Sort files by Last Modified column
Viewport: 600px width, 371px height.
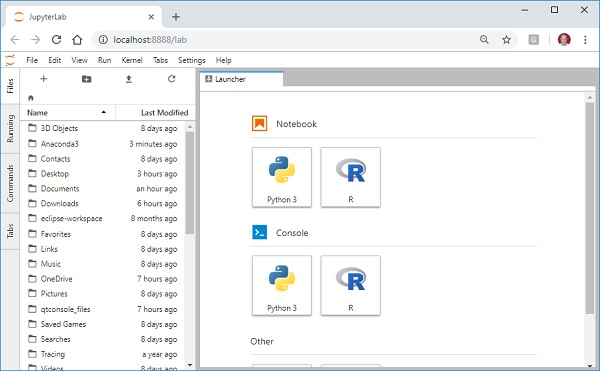[x=155, y=112]
